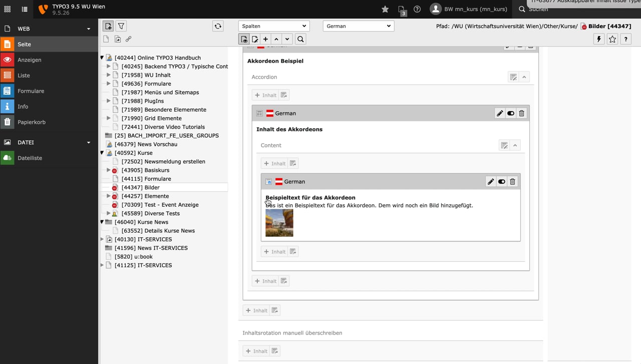Open the Anzeigen module
Screen dimensions: 641x364
49,60
